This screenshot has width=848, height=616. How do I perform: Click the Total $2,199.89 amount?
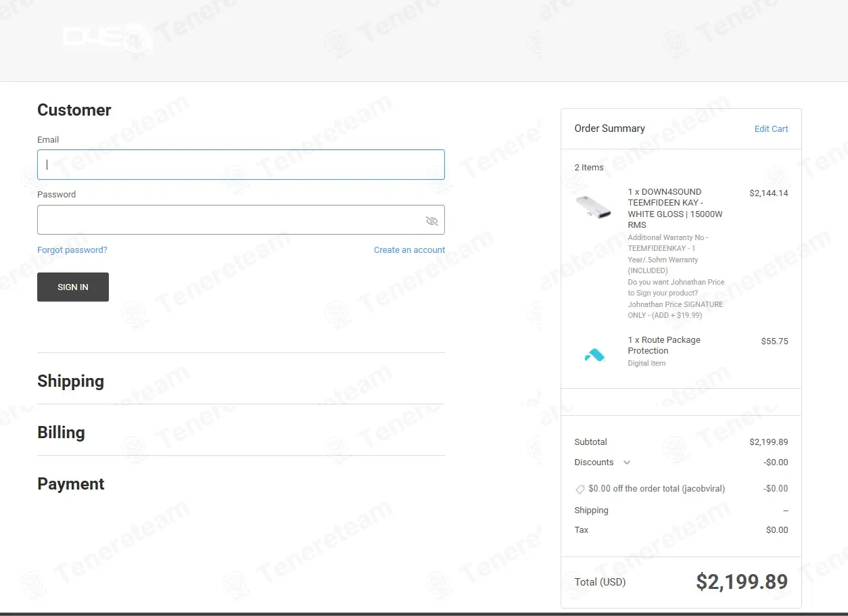click(742, 582)
